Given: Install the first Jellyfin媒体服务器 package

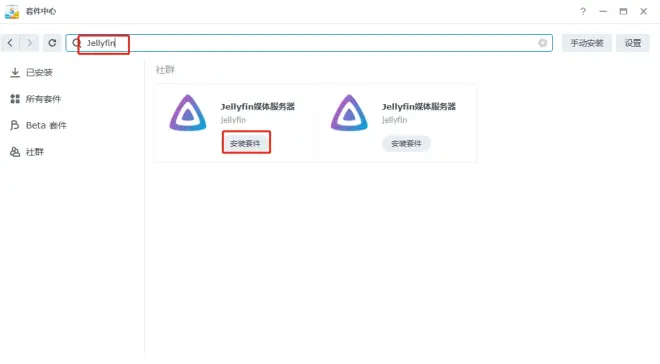Looking at the screenshot, I should [x=245, y=143].
